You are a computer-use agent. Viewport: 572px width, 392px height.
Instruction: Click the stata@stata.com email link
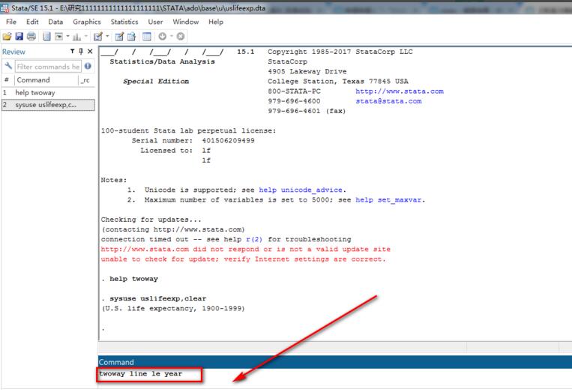(388, 101)
